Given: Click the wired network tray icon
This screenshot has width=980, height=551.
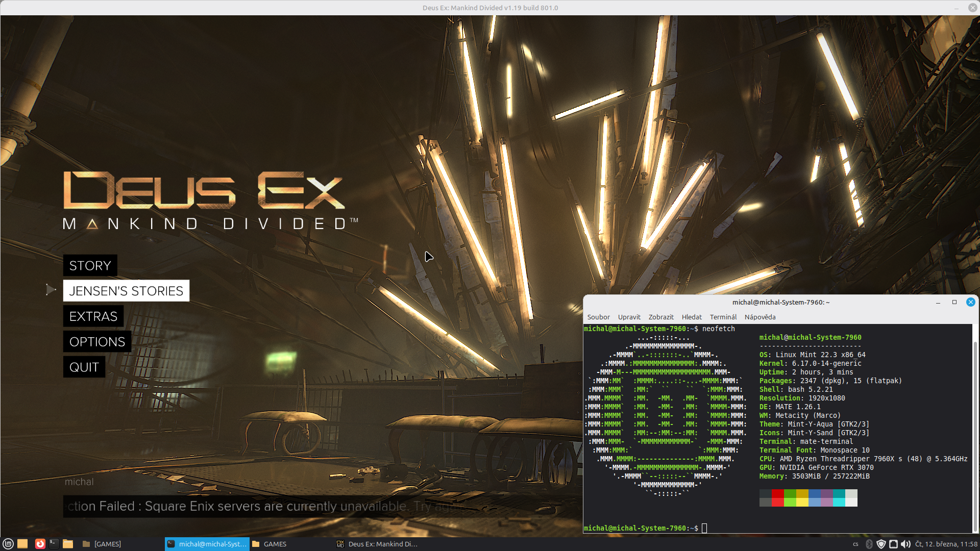Looking at the screenshot, I should click(893, 544).
